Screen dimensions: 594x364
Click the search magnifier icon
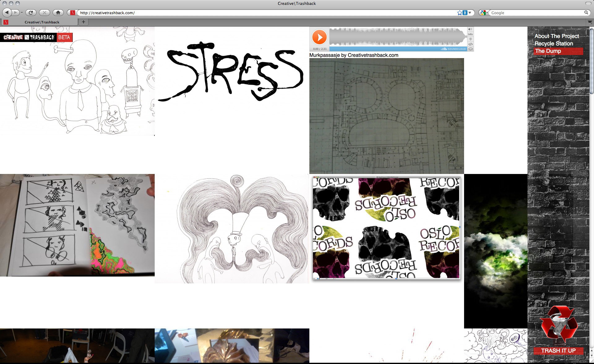tap(586, 13)
